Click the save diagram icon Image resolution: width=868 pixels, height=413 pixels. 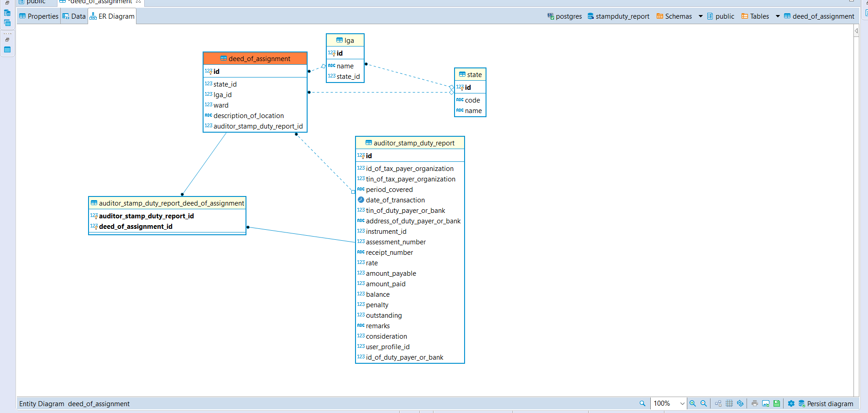coord(776,403)
